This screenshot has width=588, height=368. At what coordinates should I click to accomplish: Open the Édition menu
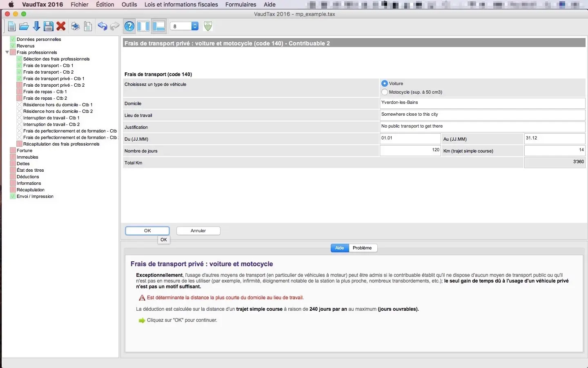tap(105, 4)
